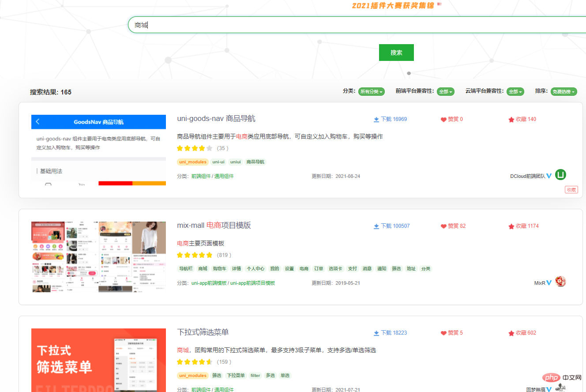586x392 pixels.
Task: Open the mix-mall 电商项目模版 plugin title
Action: pyautogui.click(x=214, y=226)
